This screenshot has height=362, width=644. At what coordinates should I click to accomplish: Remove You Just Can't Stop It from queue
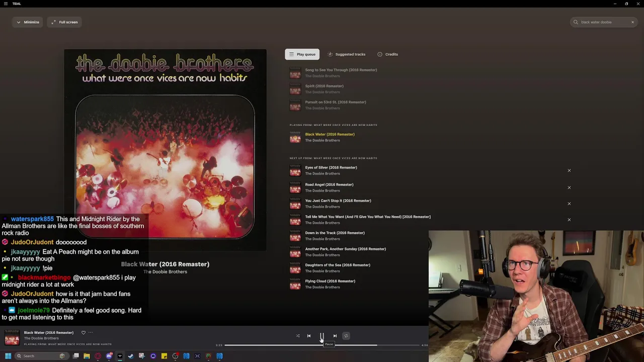pos(569,204)
